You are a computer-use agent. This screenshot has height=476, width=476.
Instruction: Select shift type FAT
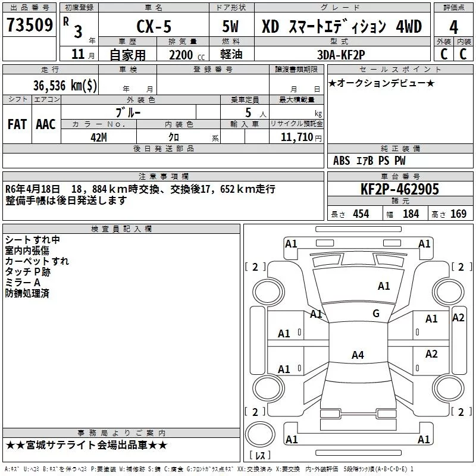point(17,124)
